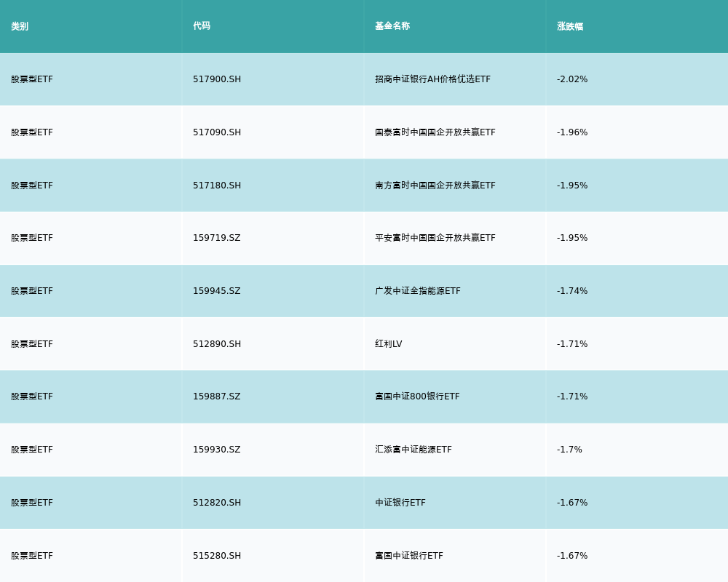Select fund code 159719.SZ

click(217, 238)
